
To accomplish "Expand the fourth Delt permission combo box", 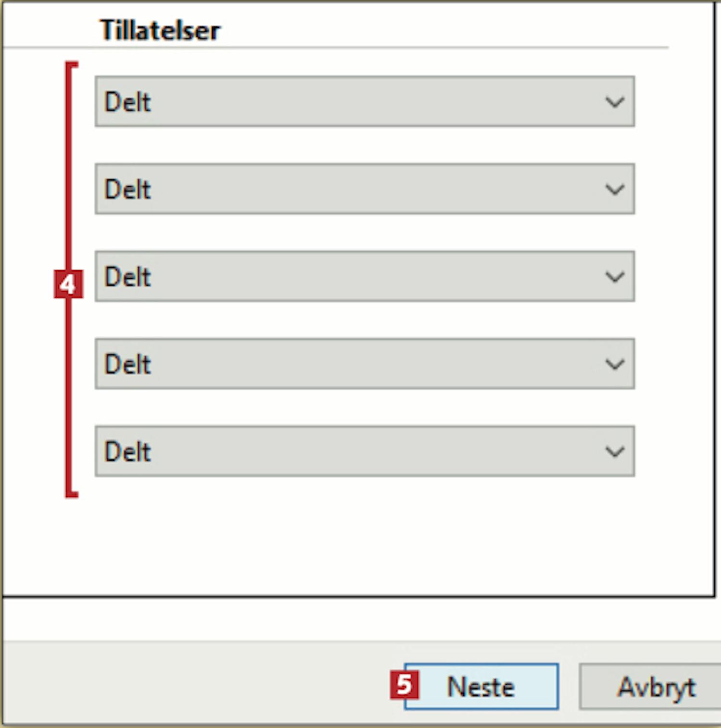I will [364, 364].
